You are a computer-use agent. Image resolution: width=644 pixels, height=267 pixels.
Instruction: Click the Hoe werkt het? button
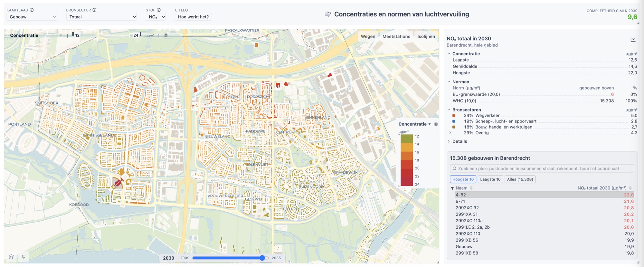(x=193, y=17)
